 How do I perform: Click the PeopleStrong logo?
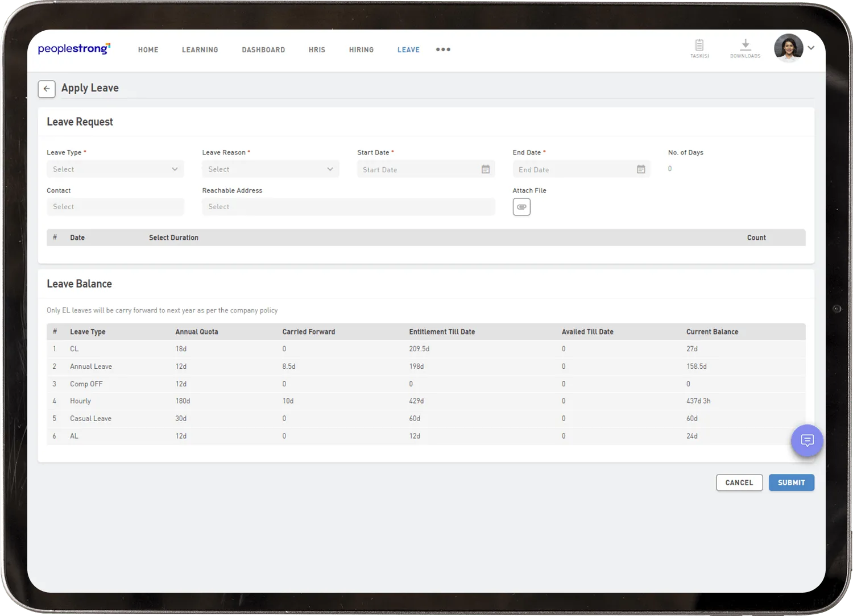pyautogui.click(x=74, y=49)
